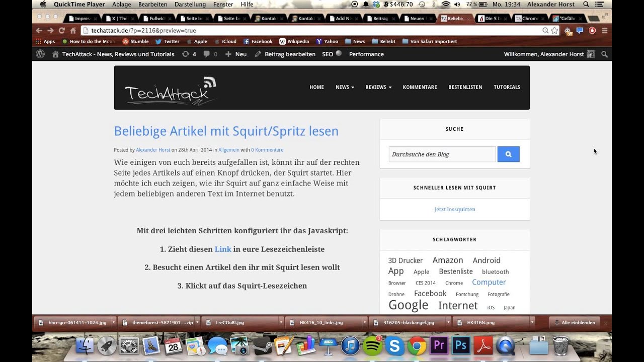The image size is (644, 362).
Task: Click the comments bubble icon in the admin bar
Action: (207, 54)
